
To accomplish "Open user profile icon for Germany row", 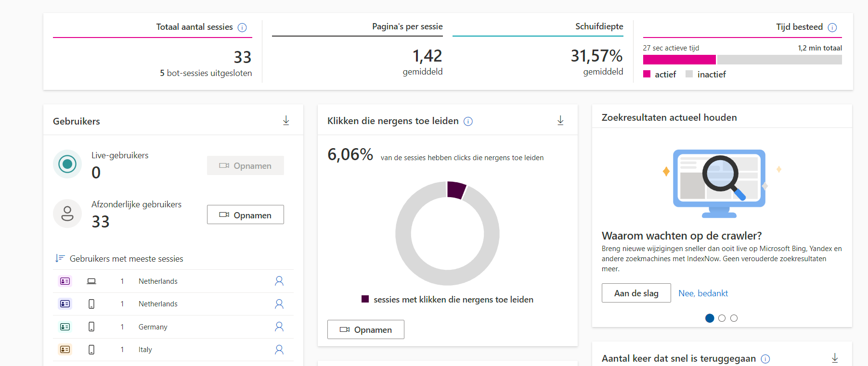I will [x=279, y=327].
